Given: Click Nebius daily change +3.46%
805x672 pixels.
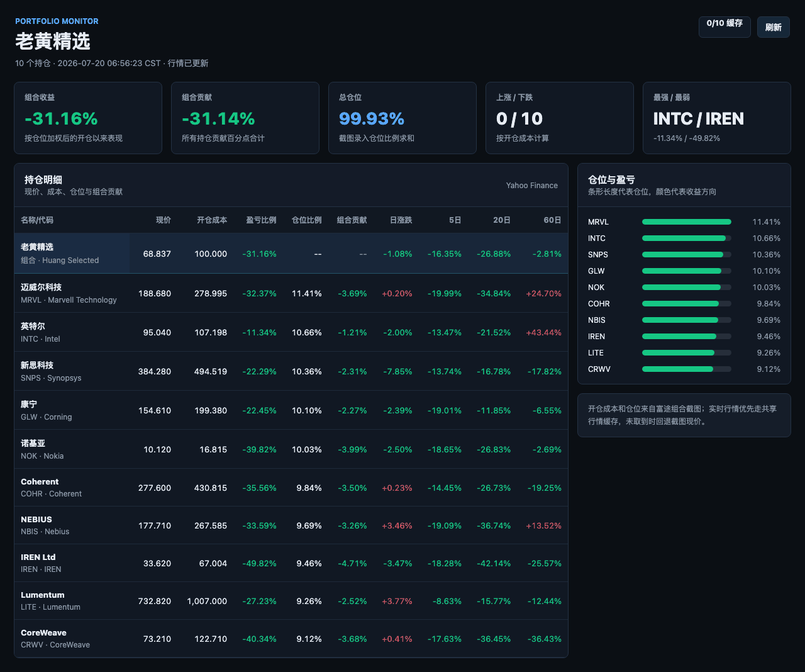Looking at the screenshot, I should click(397, 526).
